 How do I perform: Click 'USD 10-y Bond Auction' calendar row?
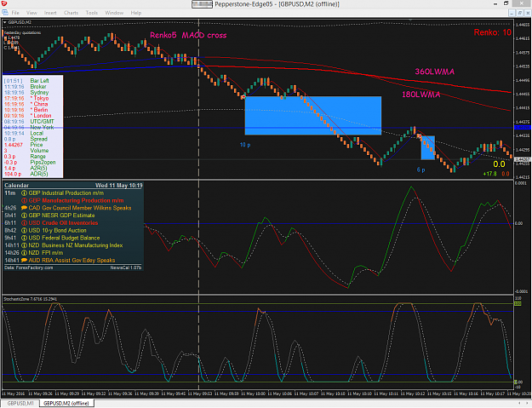click(73, 231)
